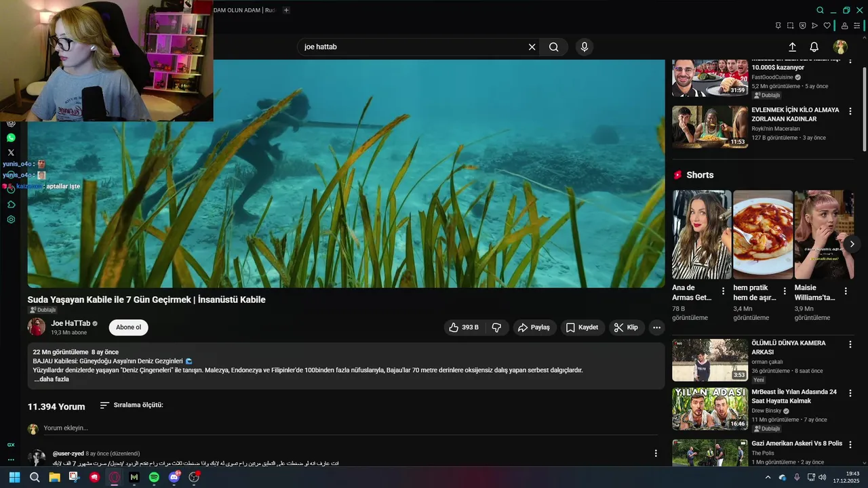This screenshot has height=488, width=868.
Task: Open Discord from the taskbar
Action: click(x=174, y=477)
